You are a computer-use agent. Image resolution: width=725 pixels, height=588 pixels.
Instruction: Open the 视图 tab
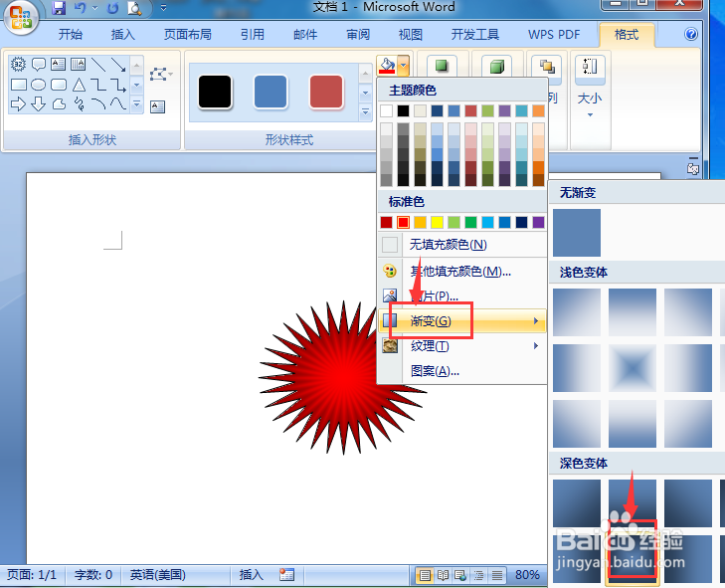pyautogui.click(x=411, y=34)
